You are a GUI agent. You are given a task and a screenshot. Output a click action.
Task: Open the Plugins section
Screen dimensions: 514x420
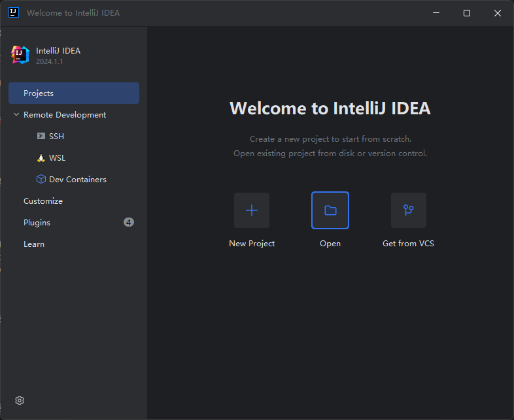coord(37,223)
